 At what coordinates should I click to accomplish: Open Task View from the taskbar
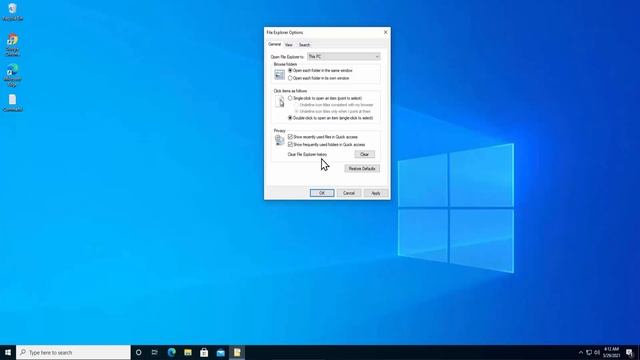coord(155,352)
